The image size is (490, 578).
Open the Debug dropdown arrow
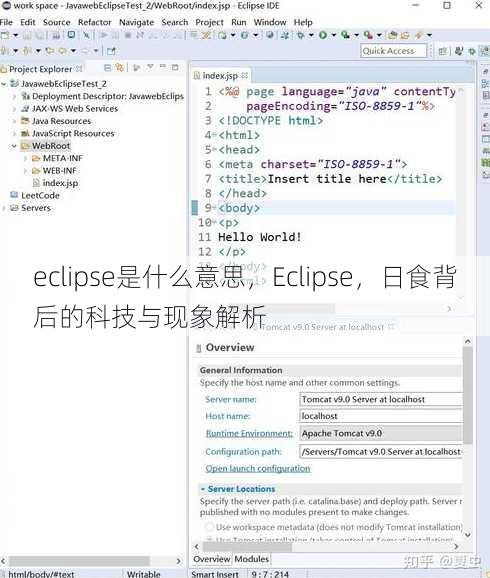311,35
